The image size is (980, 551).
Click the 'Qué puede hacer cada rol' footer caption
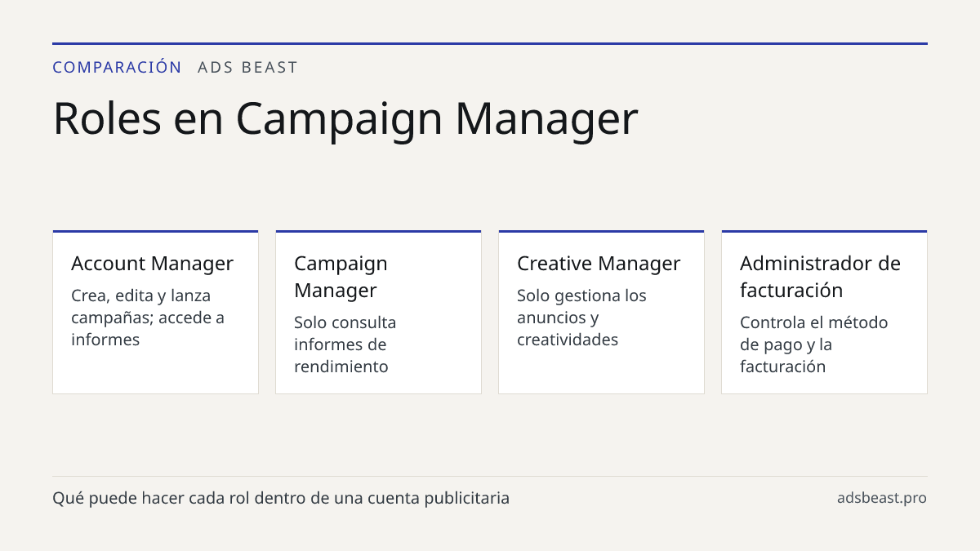(x=281, y=498)
